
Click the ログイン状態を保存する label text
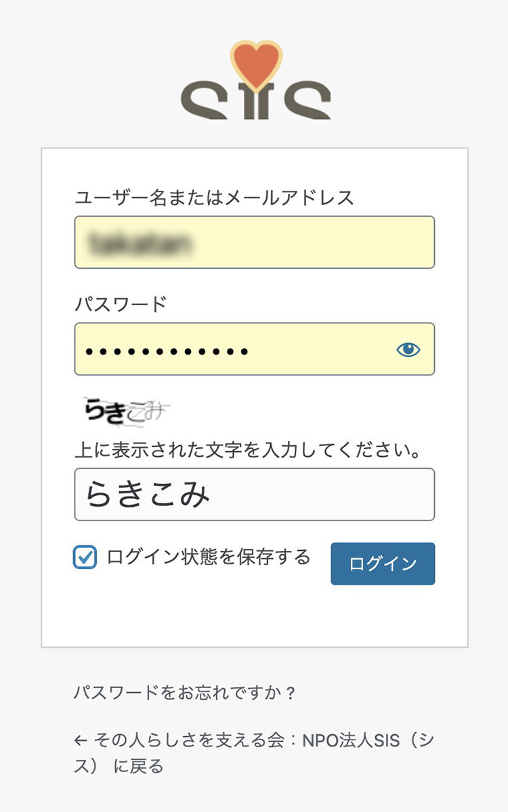[x=209, y=557]
